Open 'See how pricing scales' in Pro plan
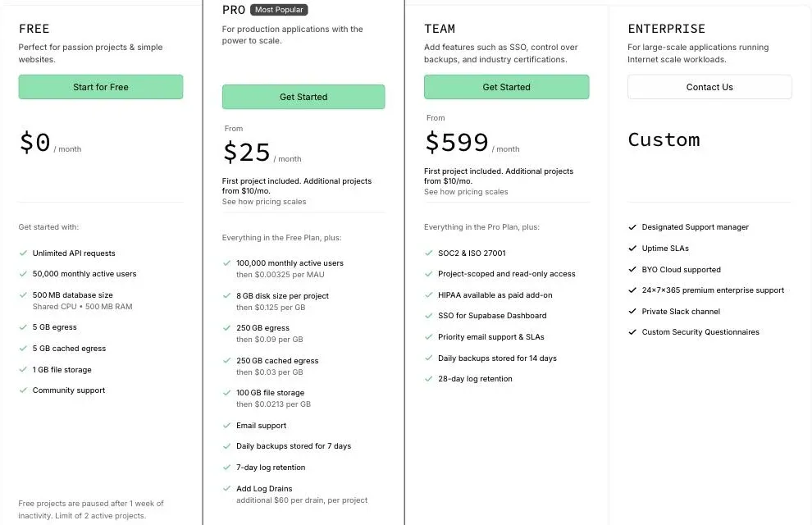The height and width of the screenshot is (525, 812). pyautogui.click(x=264, y=202)
